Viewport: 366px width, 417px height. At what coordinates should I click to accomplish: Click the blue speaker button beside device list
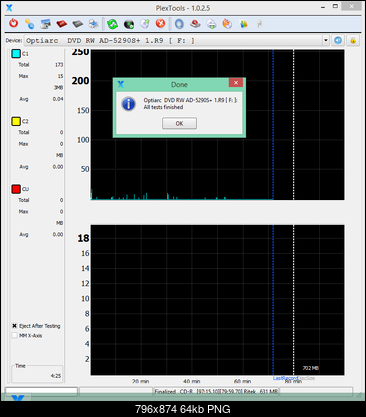[x=338, y=40]
